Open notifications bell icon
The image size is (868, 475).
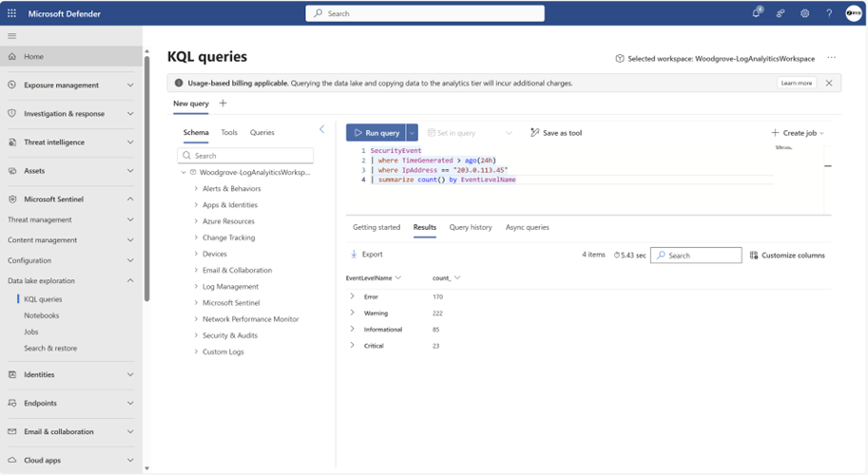coord(756,12)
